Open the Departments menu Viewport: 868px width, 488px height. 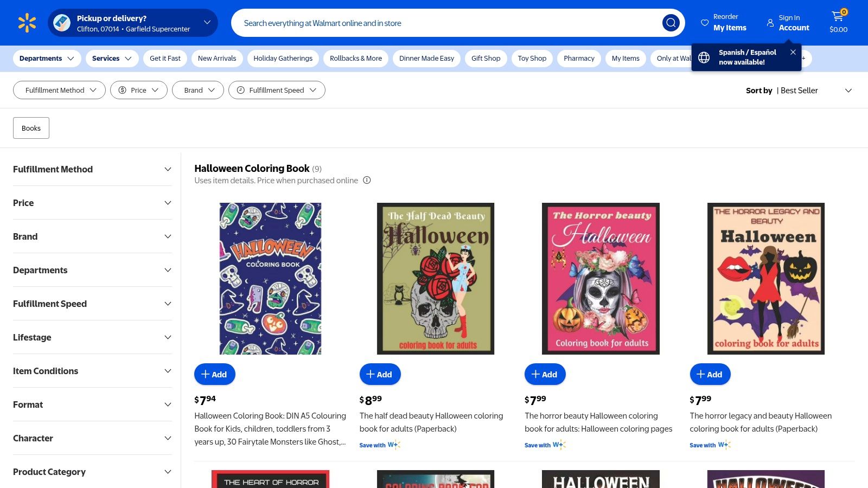[47, 59]
